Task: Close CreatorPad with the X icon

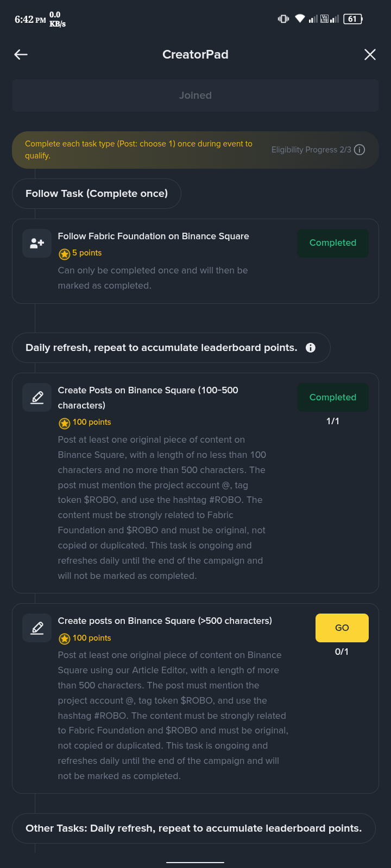Action: [x=370, y=54]
